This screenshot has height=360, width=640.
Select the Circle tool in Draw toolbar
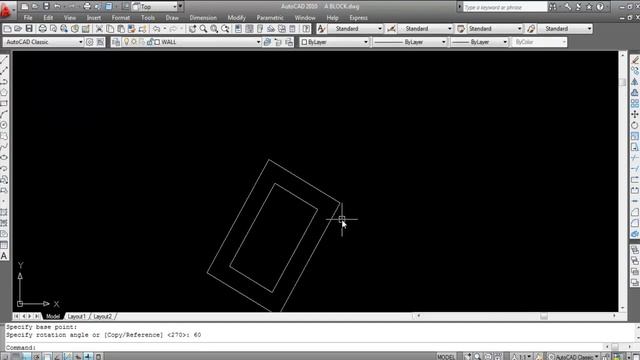[x=4, y=125]
